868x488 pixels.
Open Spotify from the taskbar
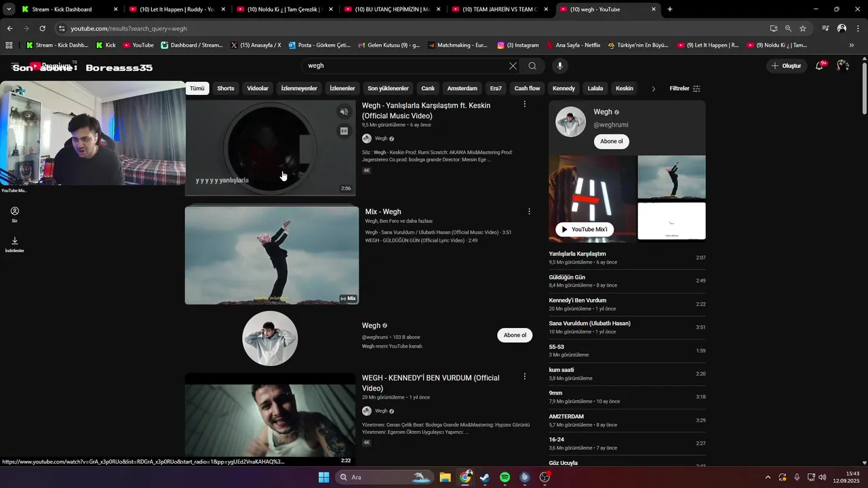click(x=505, y=477)
